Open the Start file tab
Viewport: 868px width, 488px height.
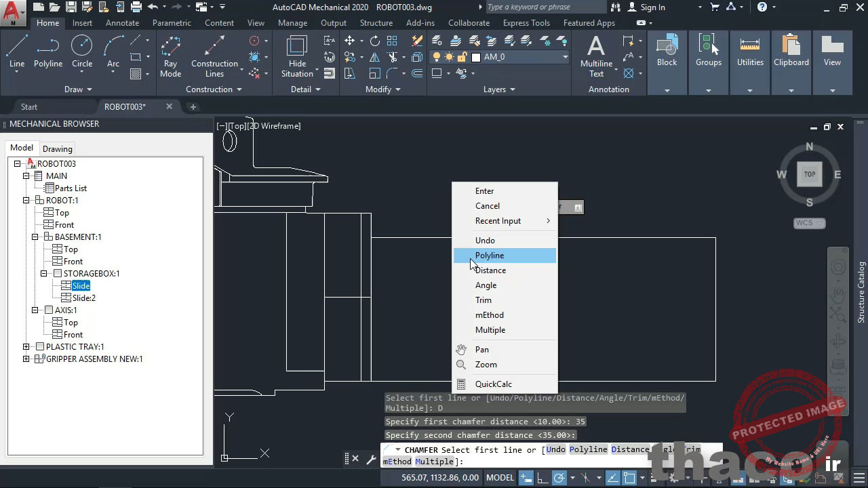click(x=29, y=107)
